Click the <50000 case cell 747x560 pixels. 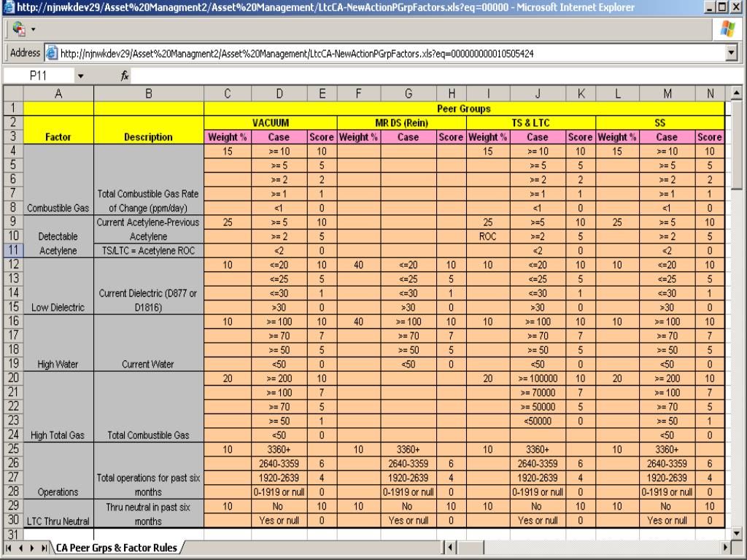[538, 421]
